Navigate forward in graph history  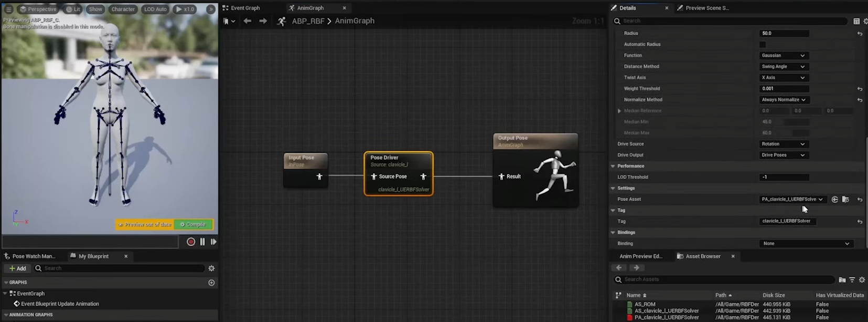pos(263,21)
